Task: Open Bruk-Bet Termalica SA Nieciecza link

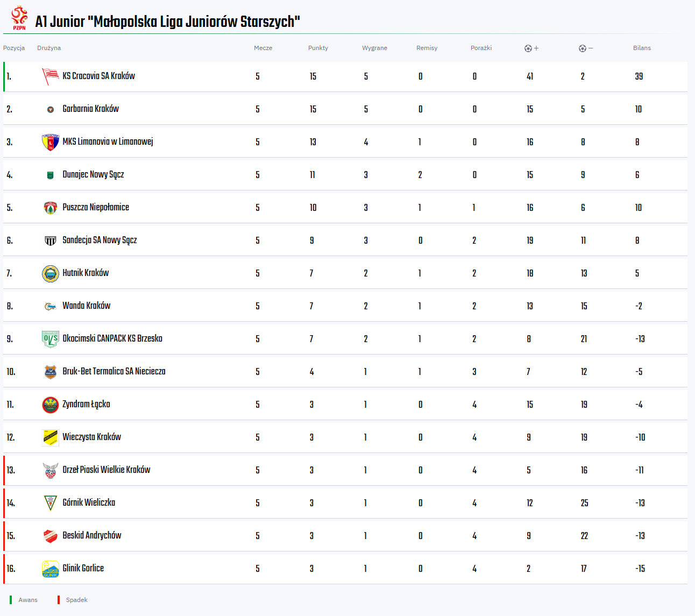Action: point(114,371)
